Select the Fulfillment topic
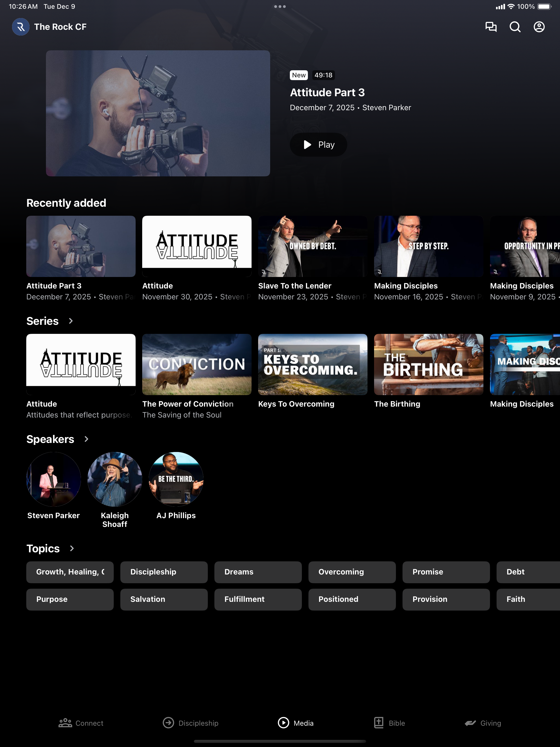Screen dimensions: 560x747 (x=258, y=599)
